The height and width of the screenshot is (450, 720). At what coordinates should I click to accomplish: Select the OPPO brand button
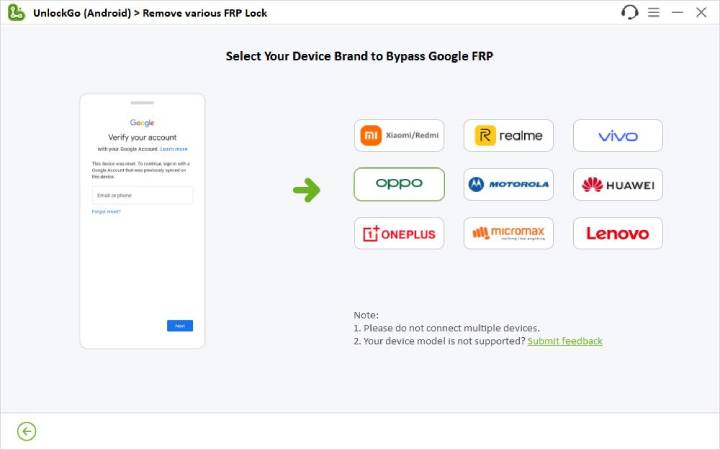[x=399, y=184]
